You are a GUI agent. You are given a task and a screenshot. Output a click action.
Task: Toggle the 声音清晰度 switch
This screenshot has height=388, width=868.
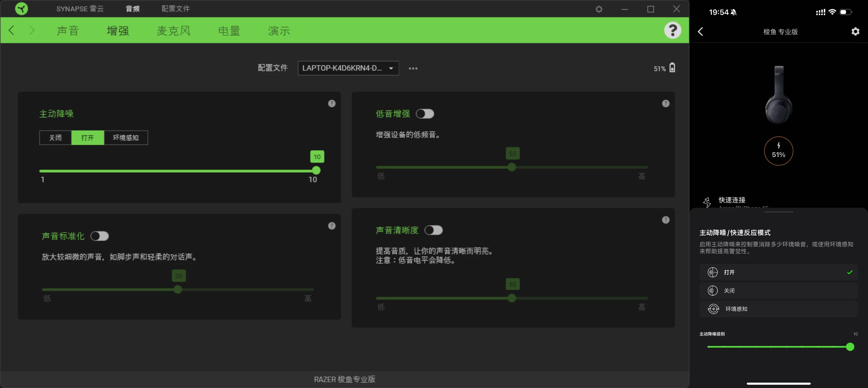pos(433,230)
